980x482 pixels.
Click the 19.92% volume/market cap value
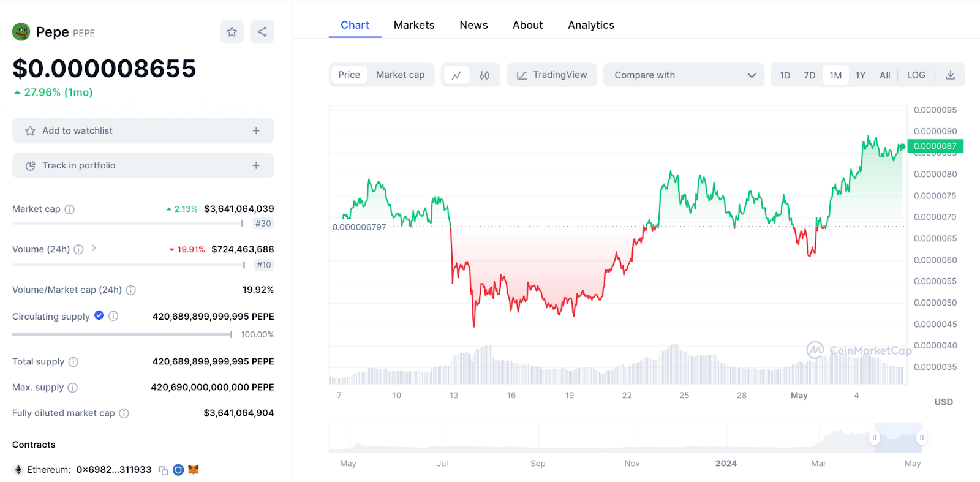[x=258, y=290]
